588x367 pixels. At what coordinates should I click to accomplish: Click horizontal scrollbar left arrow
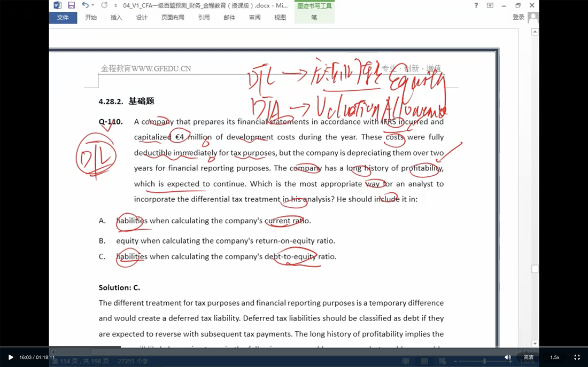[x=52, y=352]
